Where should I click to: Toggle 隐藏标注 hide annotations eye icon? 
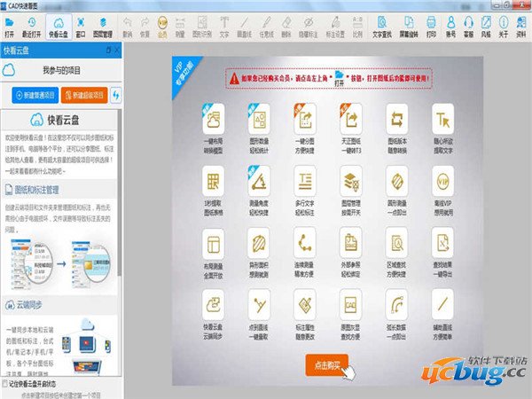[308, 27]
